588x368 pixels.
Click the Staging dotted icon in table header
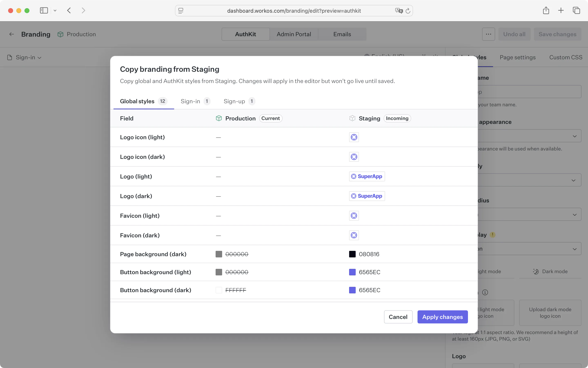pos(352,118)
